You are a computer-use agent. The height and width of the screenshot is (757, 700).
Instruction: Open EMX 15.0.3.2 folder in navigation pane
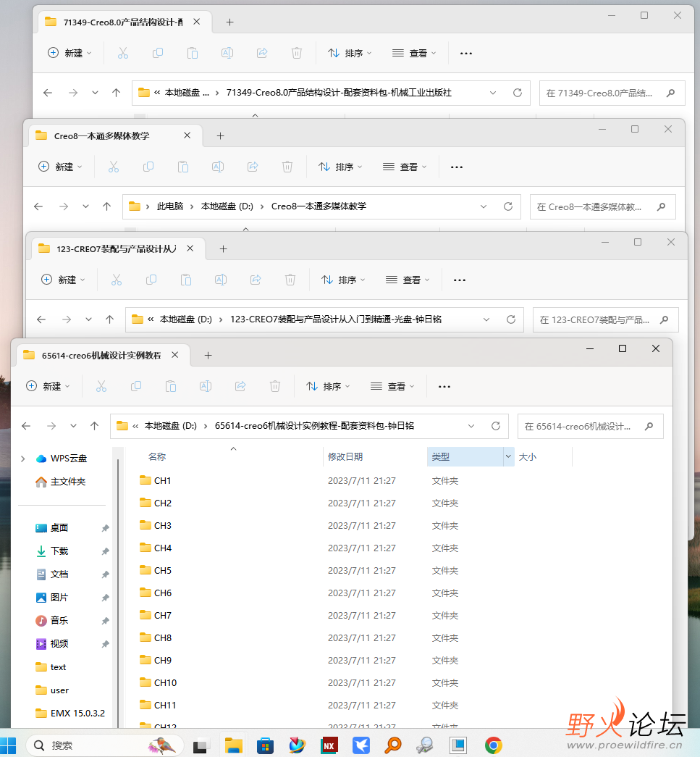tap(70, 713)
